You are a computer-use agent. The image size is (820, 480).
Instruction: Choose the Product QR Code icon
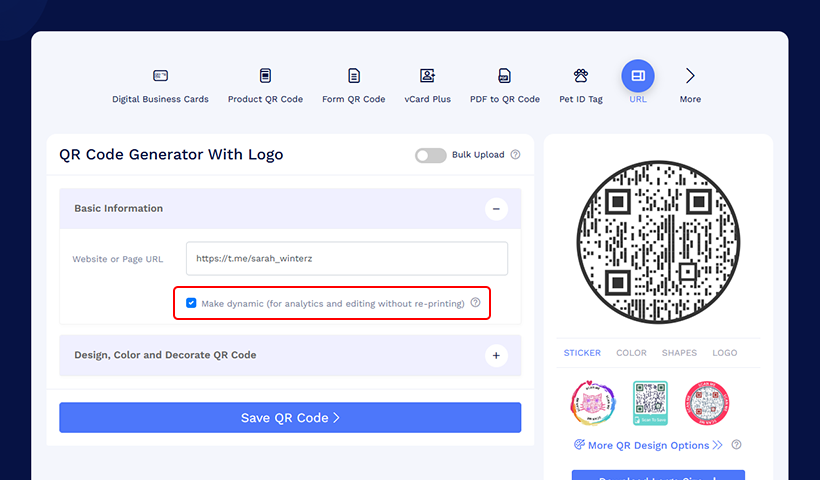[x=265, y=76]
